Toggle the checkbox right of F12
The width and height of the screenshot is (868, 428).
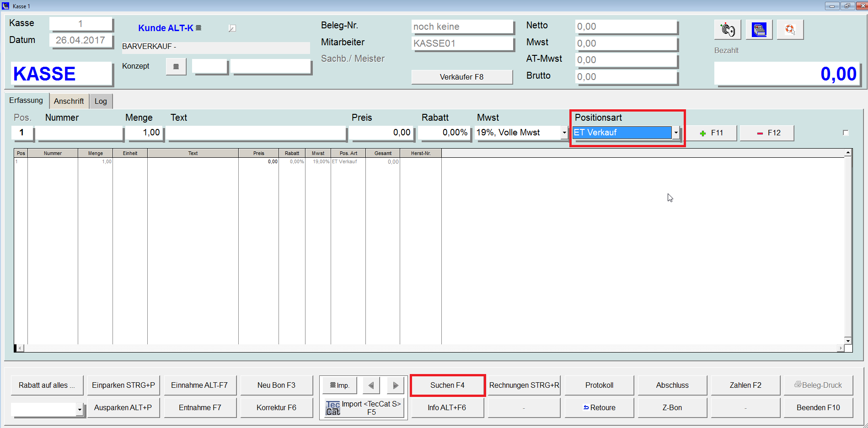[x=846, y=133]
